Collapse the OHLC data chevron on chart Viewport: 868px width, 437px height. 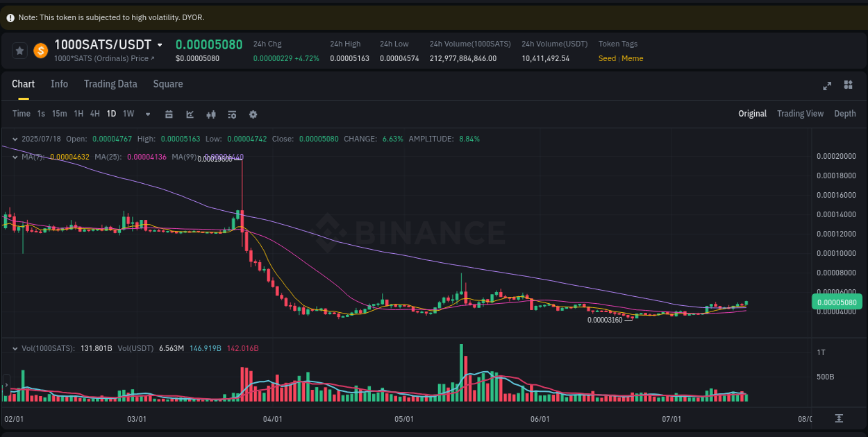[x=15, y=138]
